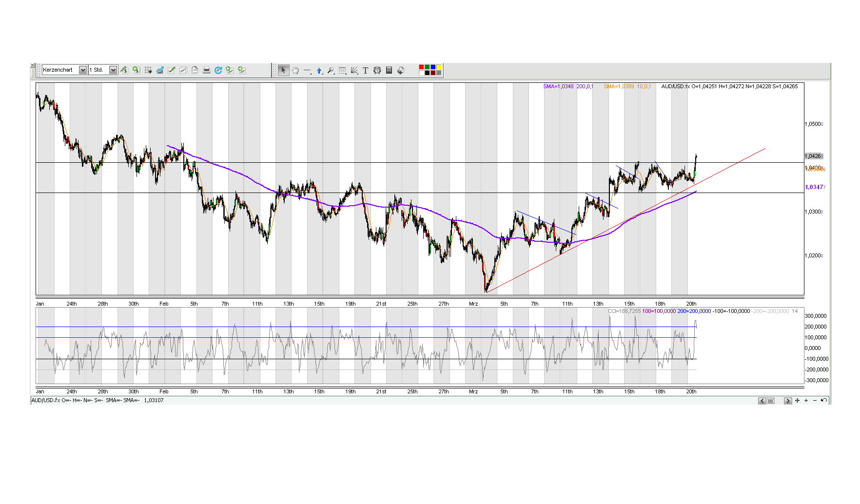Click the purple SMA=1,0348 legend label
The height and width of the screenshot is (504, 860).
568,87
